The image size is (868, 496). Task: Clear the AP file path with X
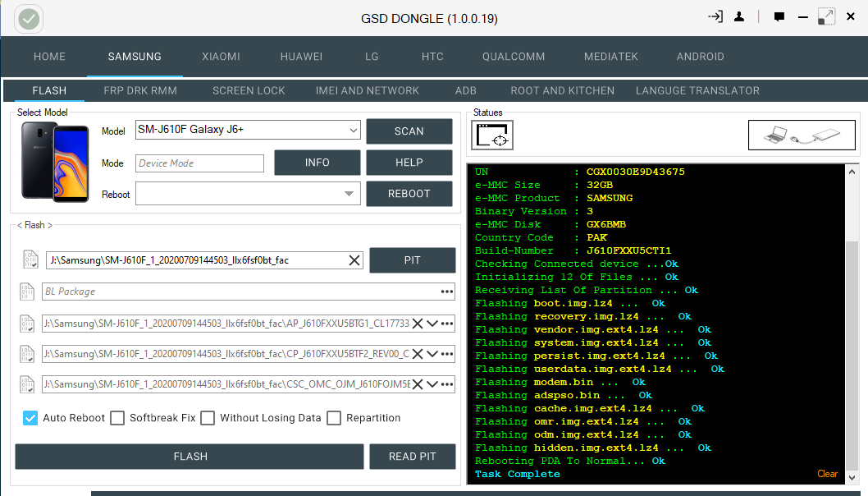pos(418,324)
